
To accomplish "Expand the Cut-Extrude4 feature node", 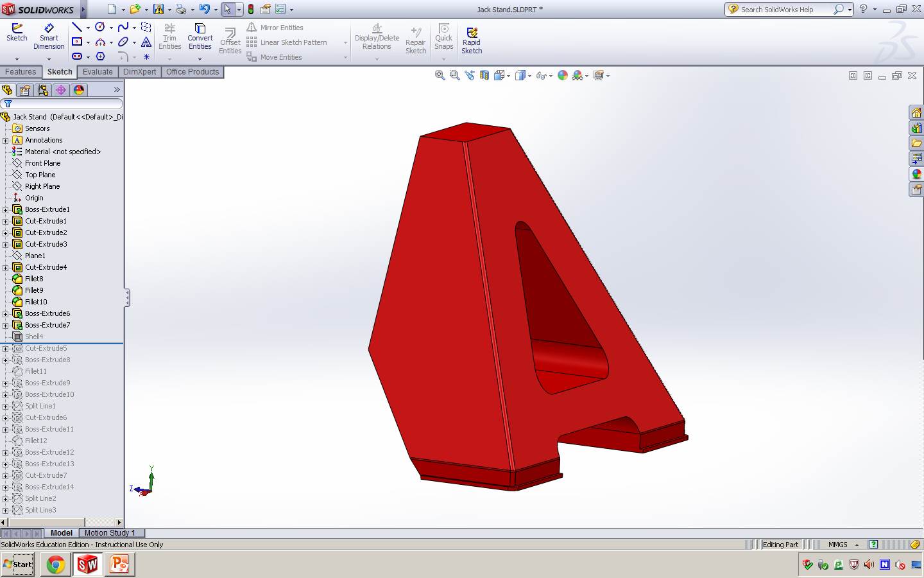I will click(x=6, y=267).
